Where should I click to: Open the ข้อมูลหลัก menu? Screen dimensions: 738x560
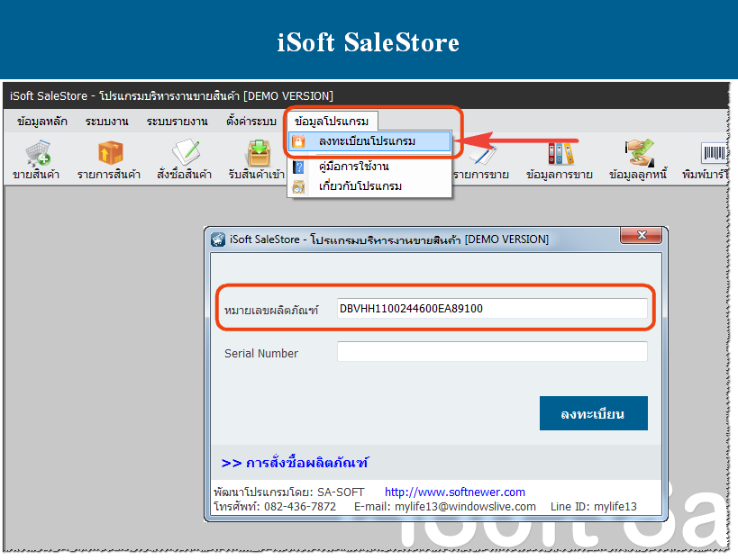pos(42,122)
